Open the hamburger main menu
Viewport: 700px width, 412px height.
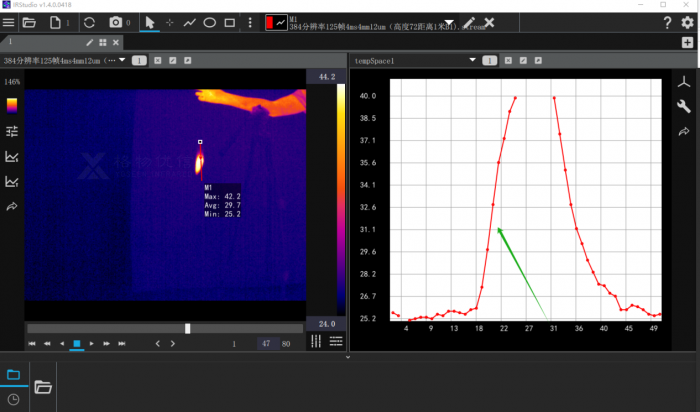[9, 22]
